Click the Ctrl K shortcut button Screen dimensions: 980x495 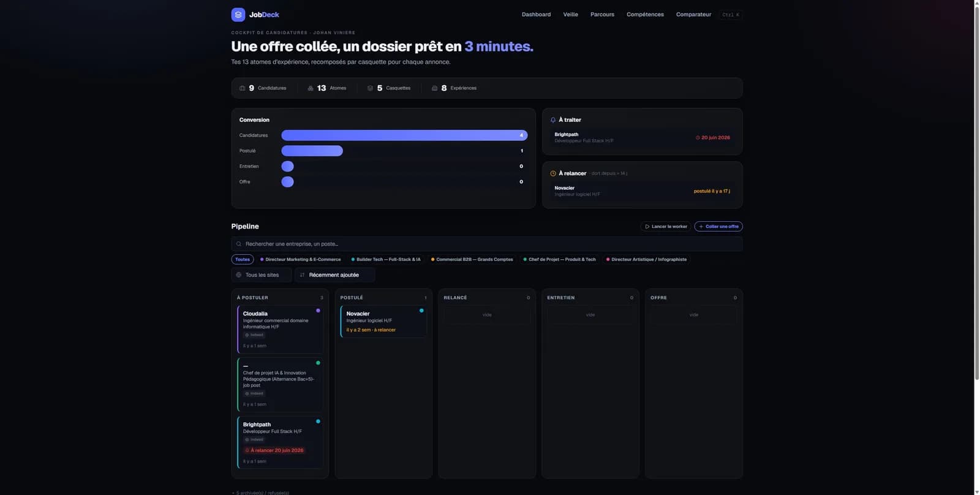coord(731,15)
